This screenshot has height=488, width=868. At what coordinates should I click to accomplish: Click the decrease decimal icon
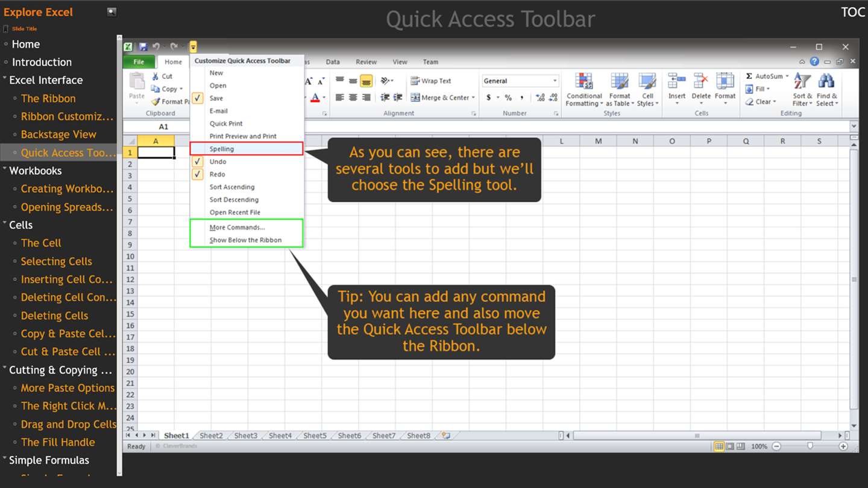[553, 98]
